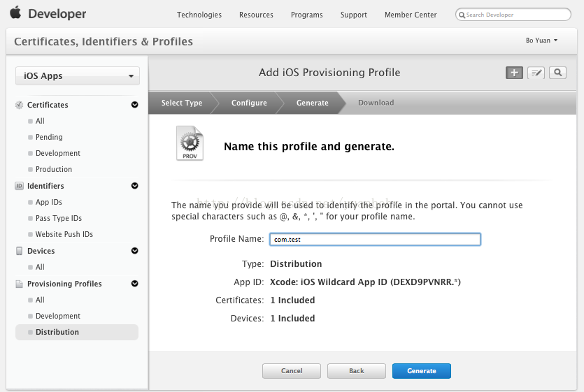Open the Technologies menu
Viewport: 584px width, 392px height.
click(199, 15)
